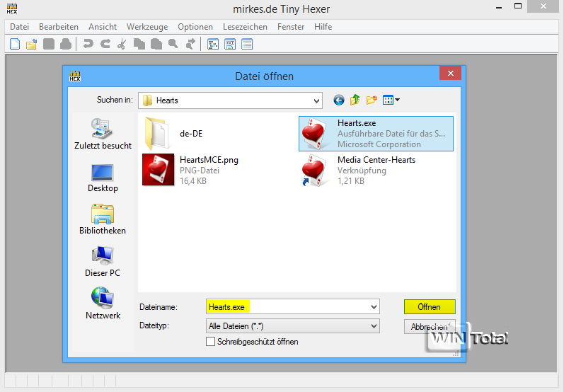Viewport: 564px width, 392px height.
Task: Click the Find magnifier toolbar icon
Action: pyautogui.click(x=173, y=45)
